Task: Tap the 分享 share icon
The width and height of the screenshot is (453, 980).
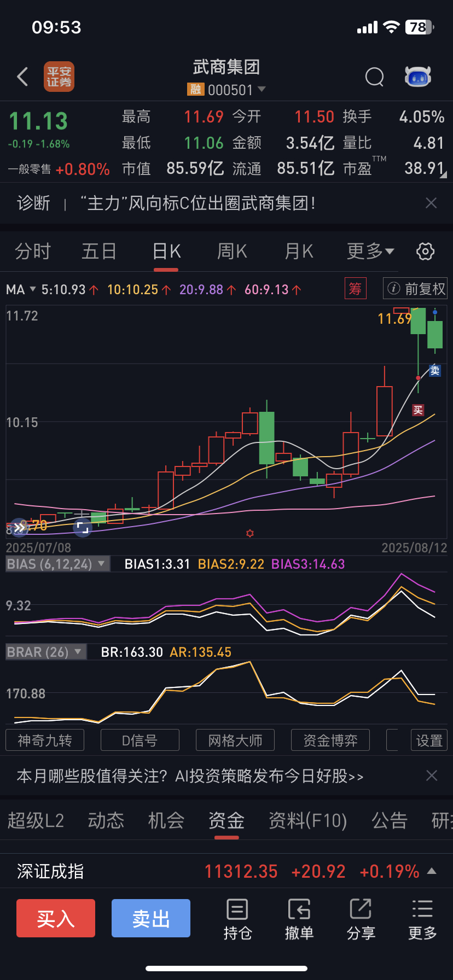Action: coord(361,919)
